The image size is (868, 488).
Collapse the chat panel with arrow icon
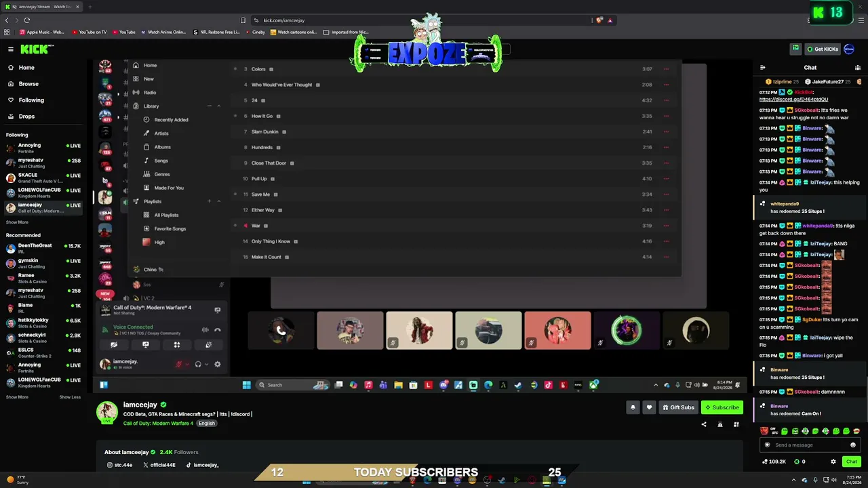click(763, 68)
